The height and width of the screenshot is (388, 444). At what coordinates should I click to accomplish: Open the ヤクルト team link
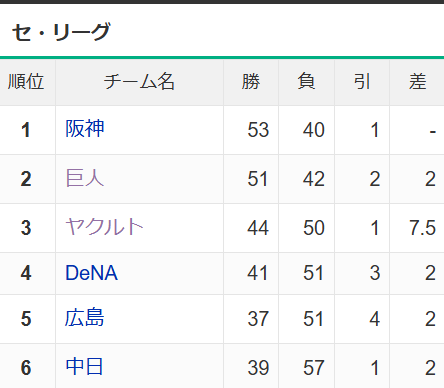(x=104, y=227)
